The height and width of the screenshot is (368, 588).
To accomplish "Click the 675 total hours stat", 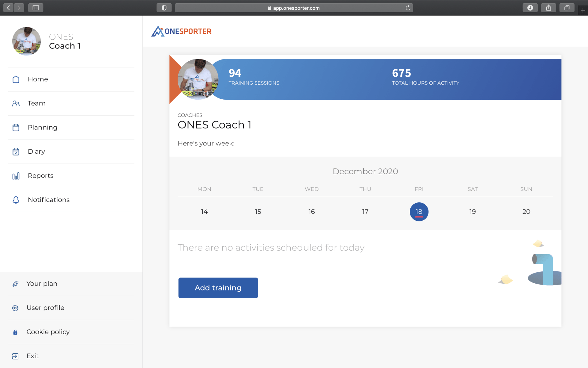I will 426,77.
